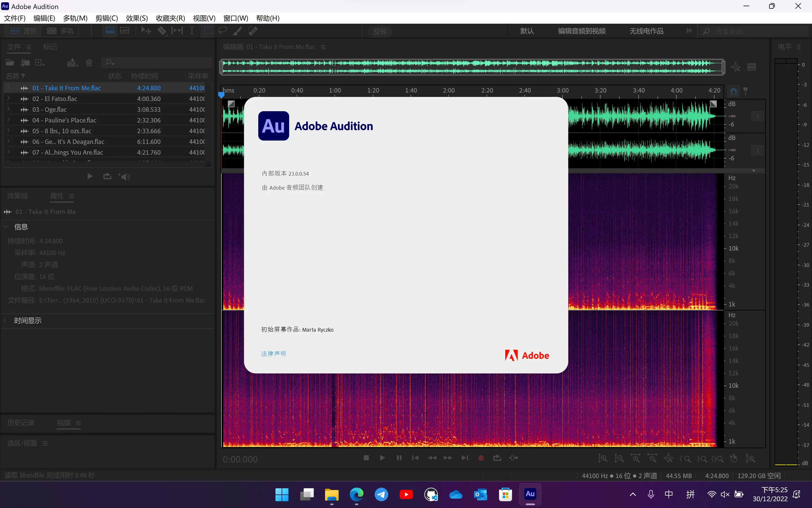The image size is (812, 508).
Task: Click the Open File folder icon
Action: point(10,62)
